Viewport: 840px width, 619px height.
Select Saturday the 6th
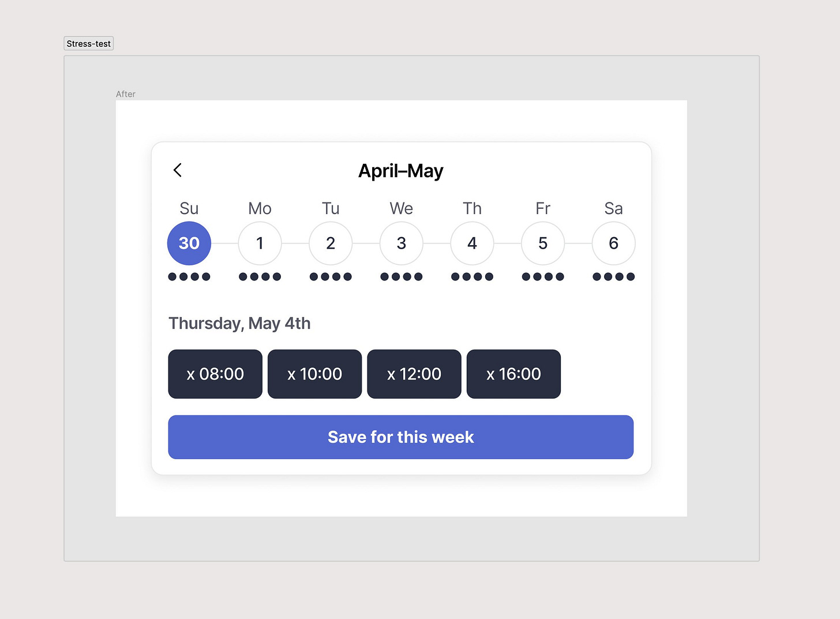pos(613,243)
